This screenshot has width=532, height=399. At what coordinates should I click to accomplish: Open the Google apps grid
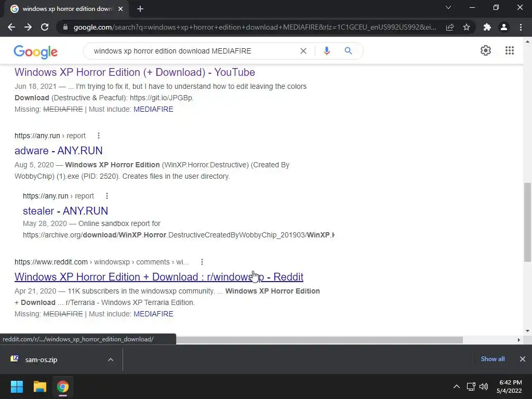pyautogui.click(x=510, y=50)
